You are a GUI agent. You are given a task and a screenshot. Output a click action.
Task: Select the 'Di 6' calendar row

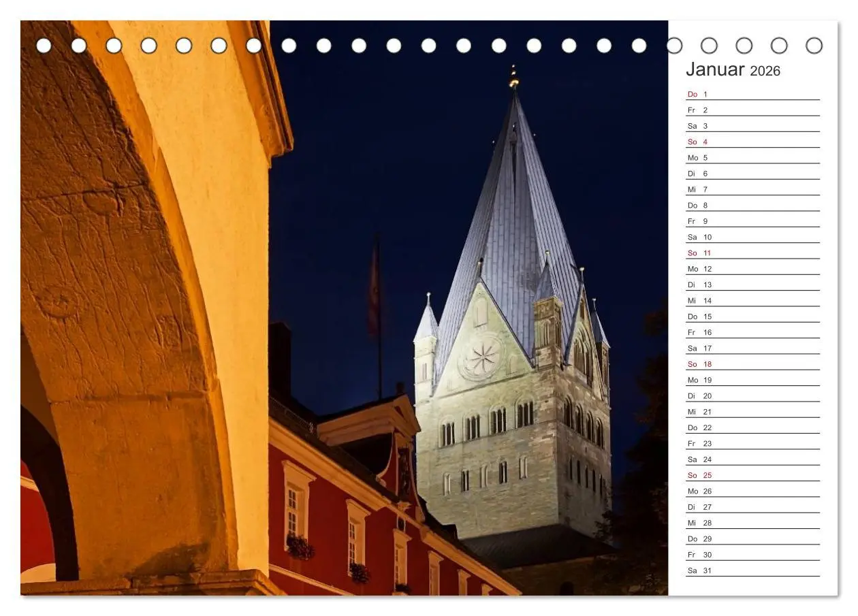pos(752,174)
